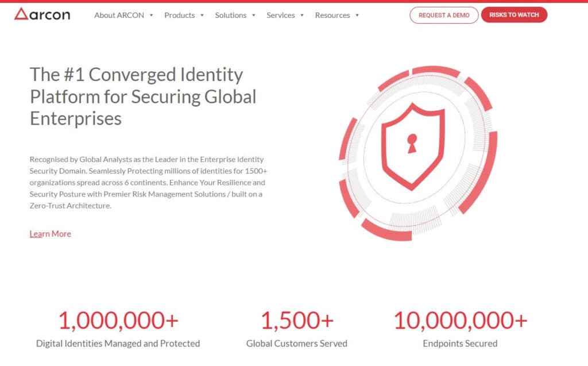Click the 1,000,000+ statistic
Image resolution: width=588 pixels, height=366 pixels.
[118, 321]
